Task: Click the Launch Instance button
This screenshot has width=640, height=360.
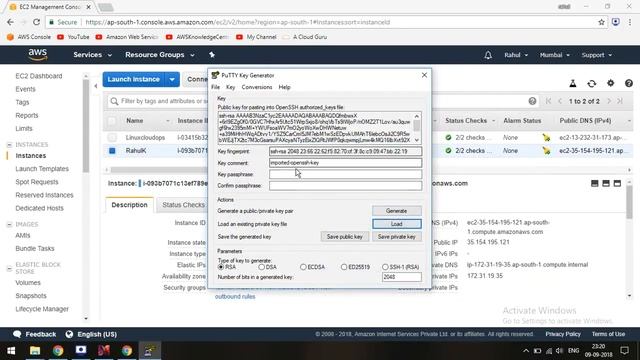Action: point(133,79)
